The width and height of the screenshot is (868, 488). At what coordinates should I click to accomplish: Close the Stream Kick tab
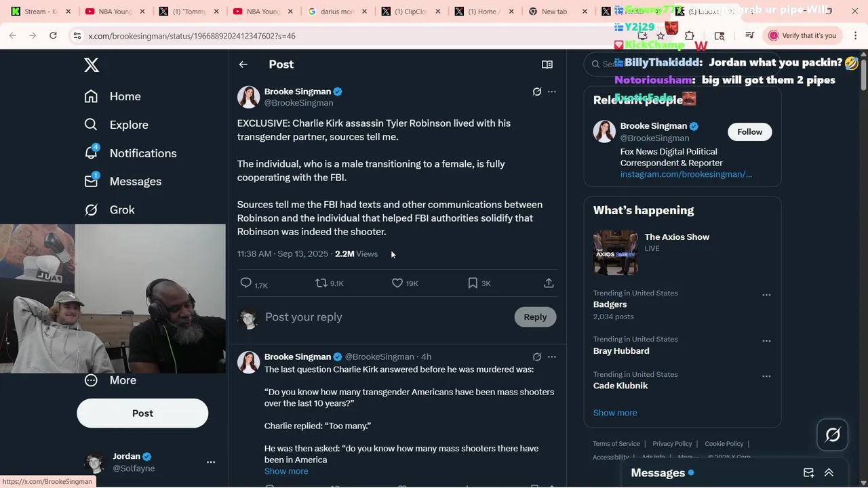pos(68,12)
